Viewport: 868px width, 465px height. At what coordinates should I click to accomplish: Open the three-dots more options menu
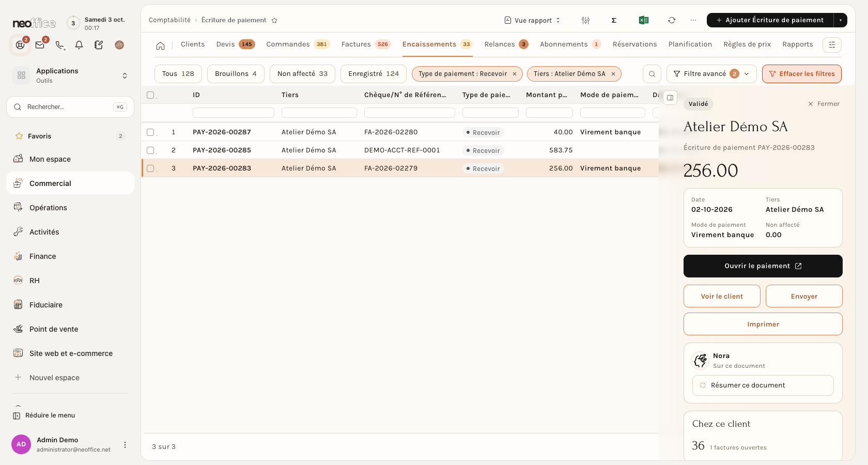click(693, 20)
